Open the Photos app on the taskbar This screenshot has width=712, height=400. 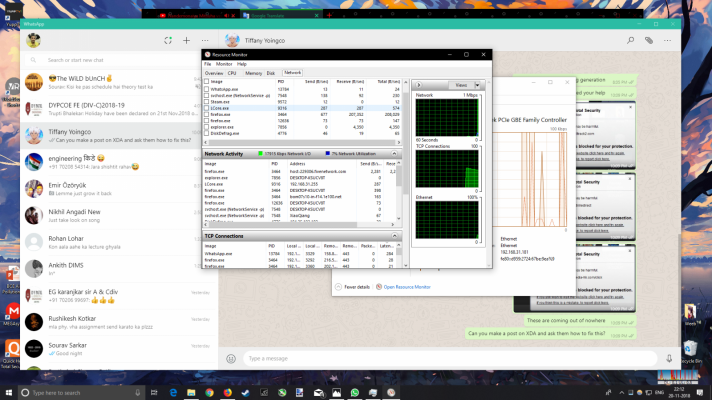(x=336, y=393)
